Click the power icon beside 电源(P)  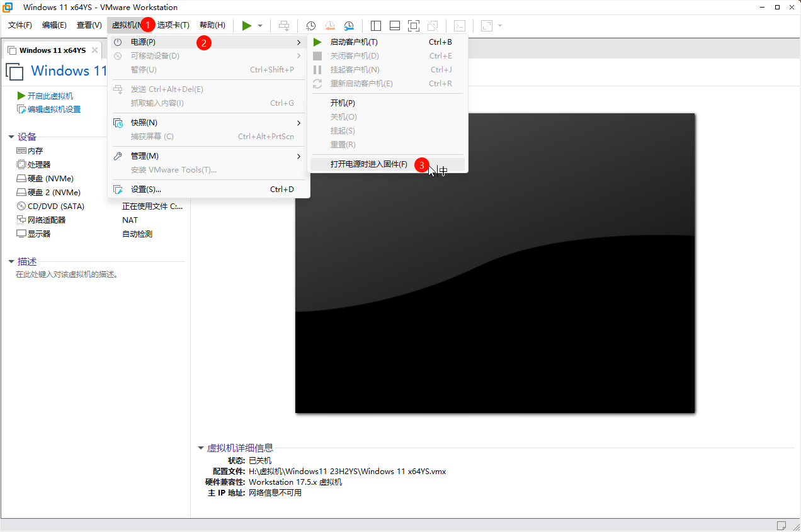(118, 42)
